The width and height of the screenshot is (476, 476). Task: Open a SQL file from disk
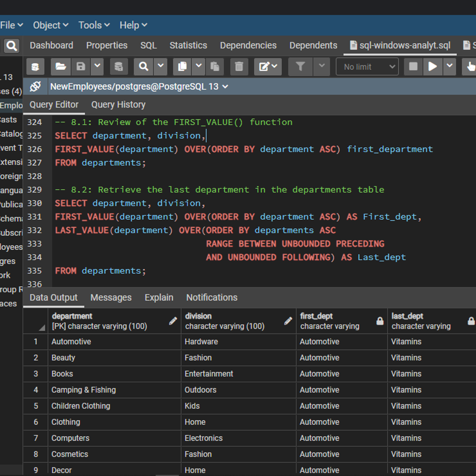(x=60, y=67)
